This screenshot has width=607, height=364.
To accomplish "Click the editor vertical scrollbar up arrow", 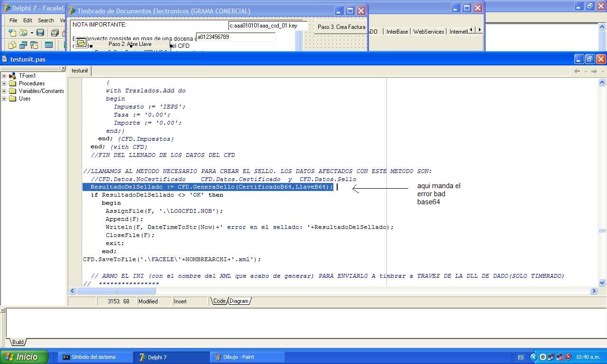I will [602, 82].
